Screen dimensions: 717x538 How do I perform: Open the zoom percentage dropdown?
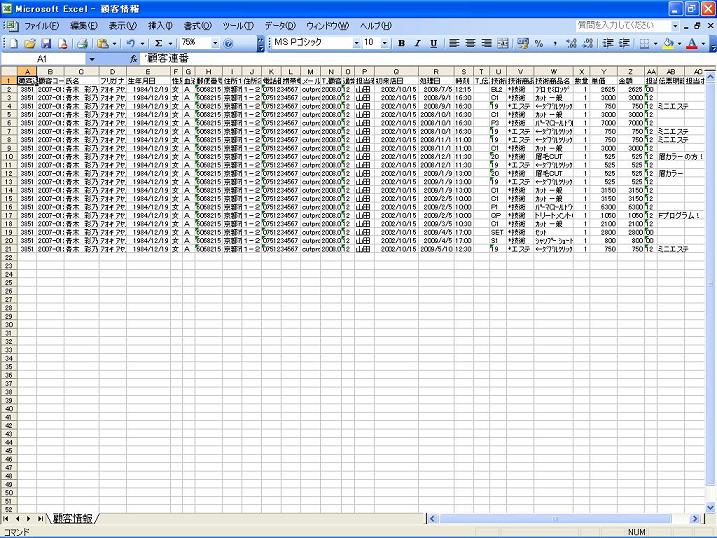click(x=215, y=43)
